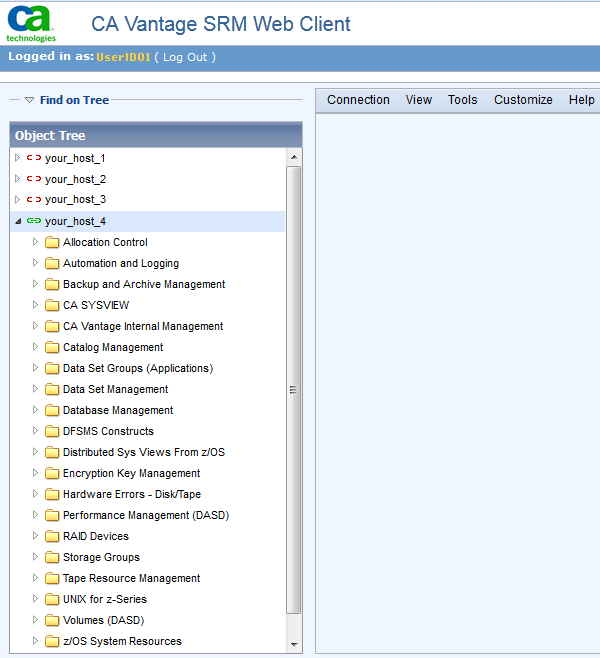Click the DFSMS Constructs folder icon
Viewport: 600px width, 658px height.
52,431
